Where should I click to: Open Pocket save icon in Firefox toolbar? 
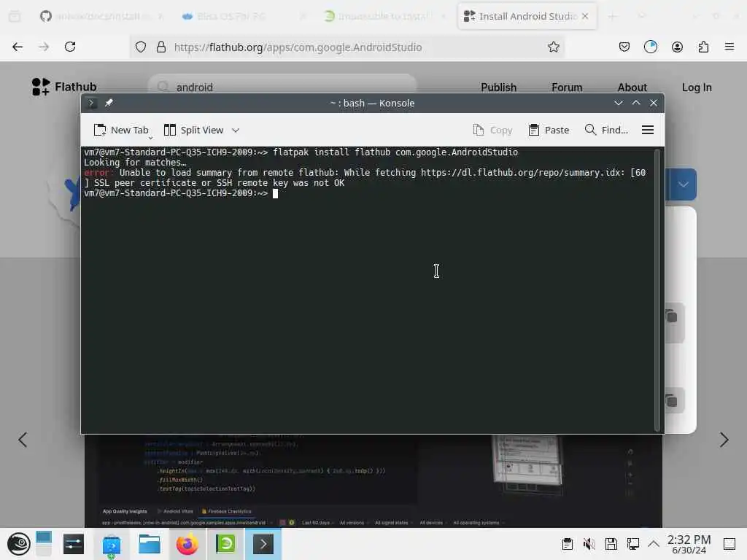click(624, 47)
